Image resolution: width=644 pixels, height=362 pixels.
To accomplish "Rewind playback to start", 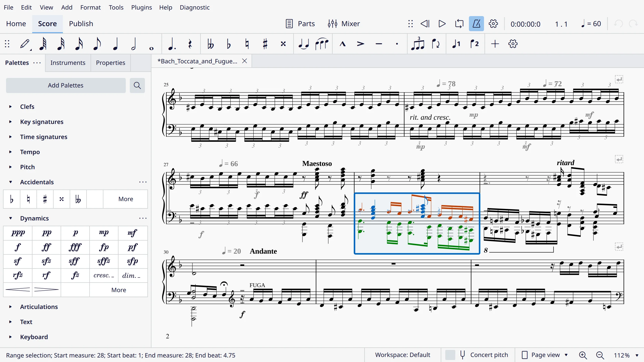I will 425,24.
